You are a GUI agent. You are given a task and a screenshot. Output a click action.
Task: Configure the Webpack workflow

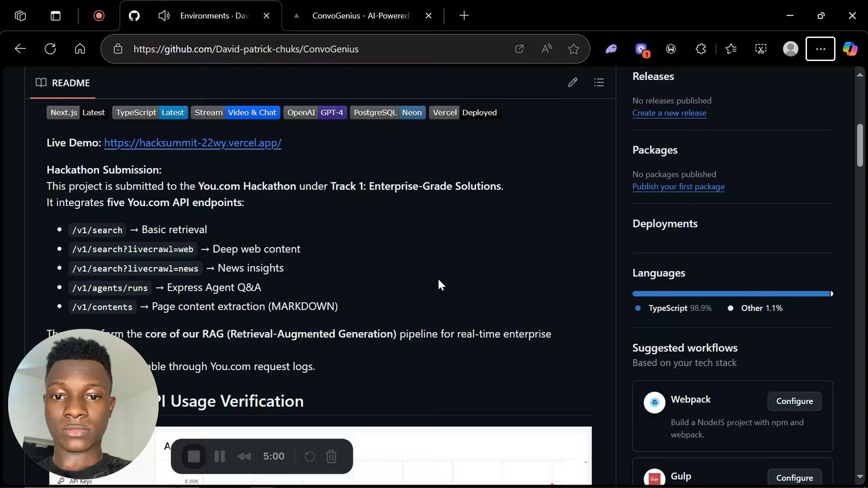click(794, 401)
